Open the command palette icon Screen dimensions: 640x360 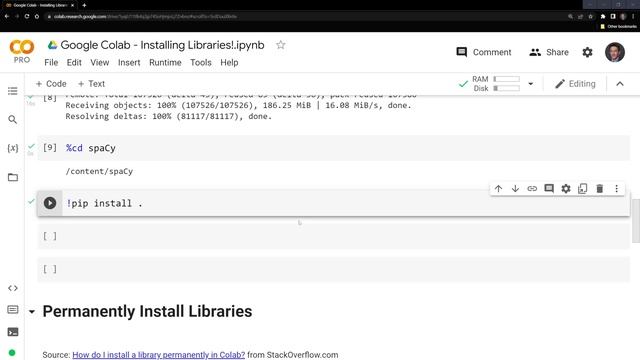pyautogui.click(x=13, y=310)
